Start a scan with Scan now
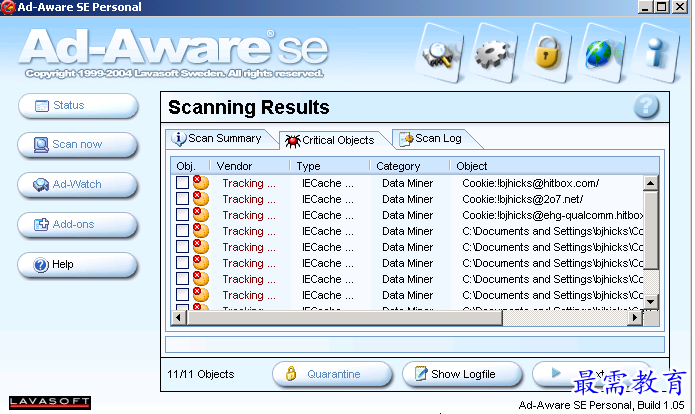695x414 pixels. point(78,145)
